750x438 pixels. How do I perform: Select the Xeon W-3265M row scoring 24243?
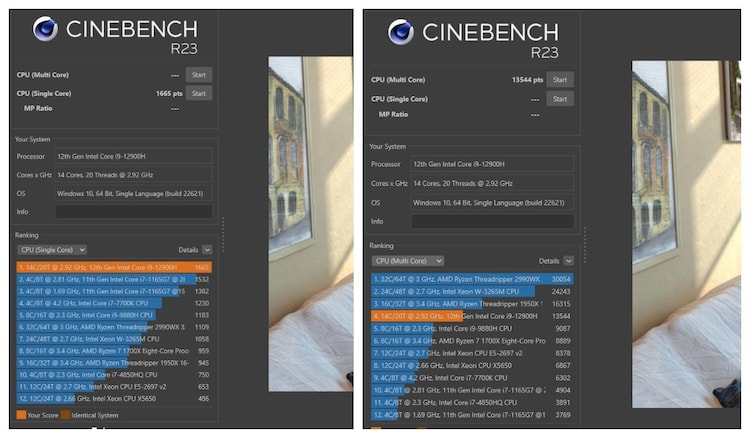point(470,291)
